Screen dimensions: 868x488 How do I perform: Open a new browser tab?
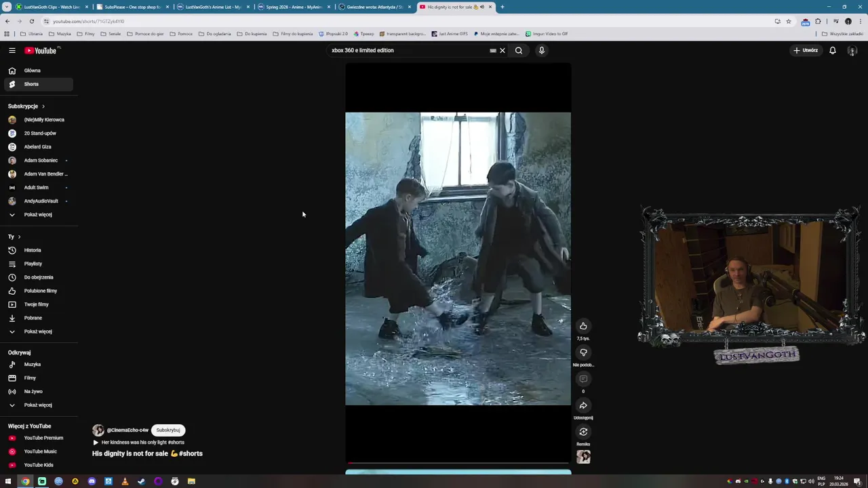[x=502, y=7]
